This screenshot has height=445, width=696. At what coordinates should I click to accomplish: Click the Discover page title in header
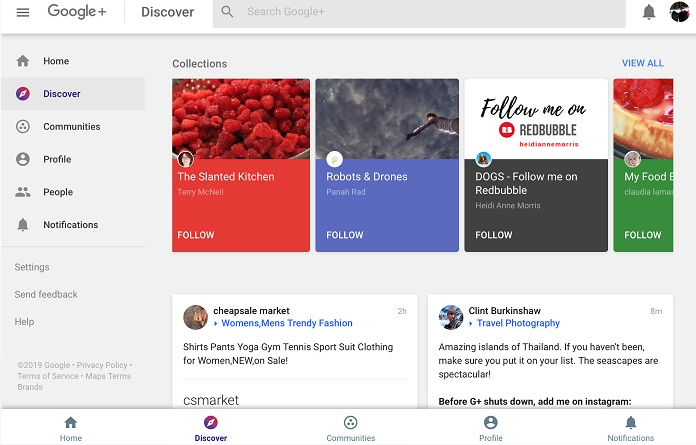pos(167,12)
